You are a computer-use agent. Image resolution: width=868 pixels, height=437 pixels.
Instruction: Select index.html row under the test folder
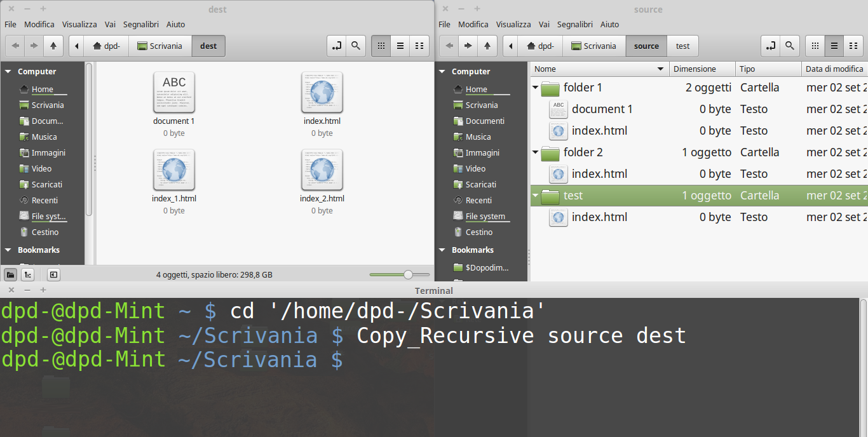tap(699, 217)
